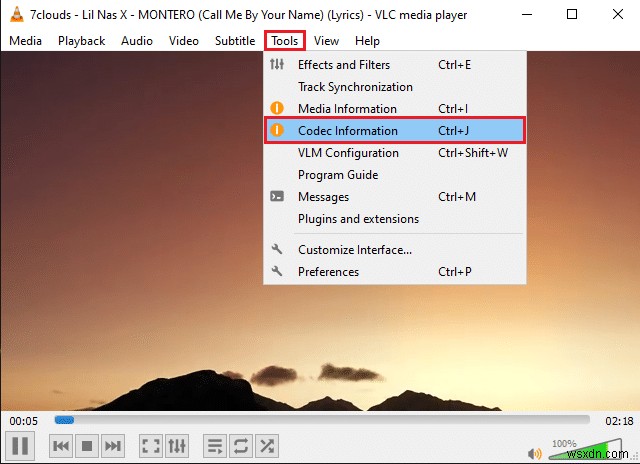Close the open Tools menu
640x464 pixels.
click(x=285, y=41)
